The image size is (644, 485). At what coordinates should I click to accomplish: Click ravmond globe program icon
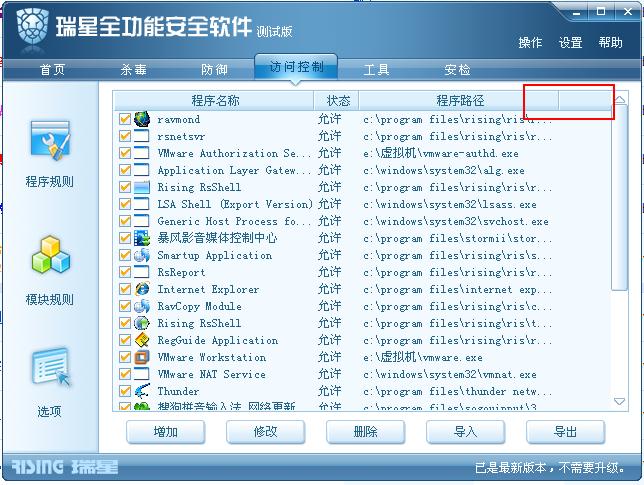[142, 119]
